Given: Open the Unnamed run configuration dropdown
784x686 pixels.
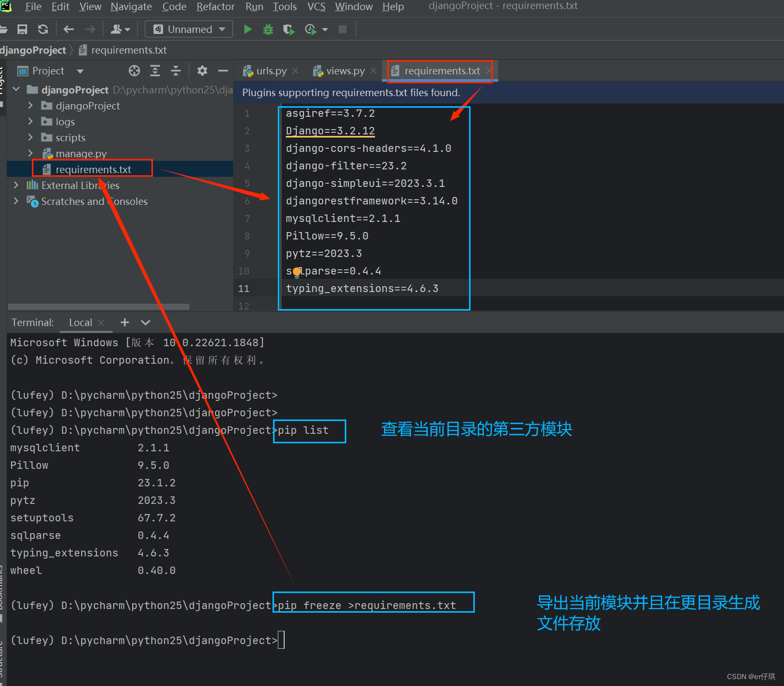Looking at the screenshot, I should (x=189, y=29).
